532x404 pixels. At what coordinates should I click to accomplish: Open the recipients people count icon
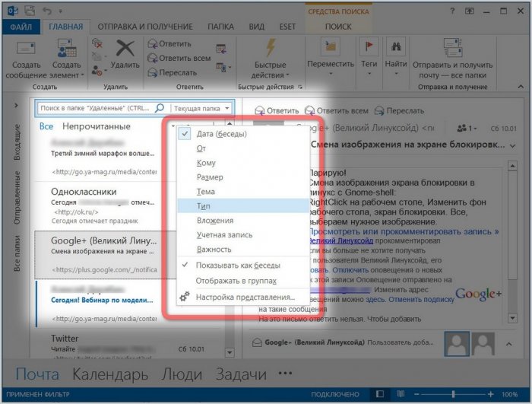[467, 129]
